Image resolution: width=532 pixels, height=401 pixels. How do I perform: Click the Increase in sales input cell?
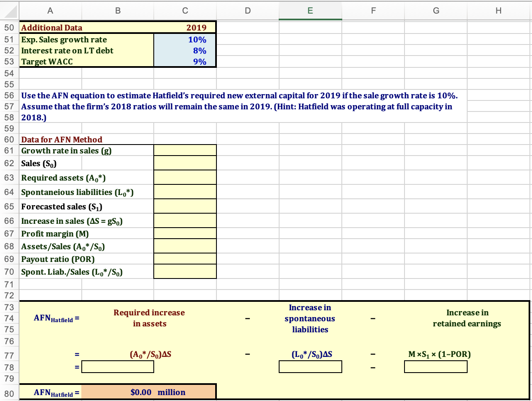185,221
